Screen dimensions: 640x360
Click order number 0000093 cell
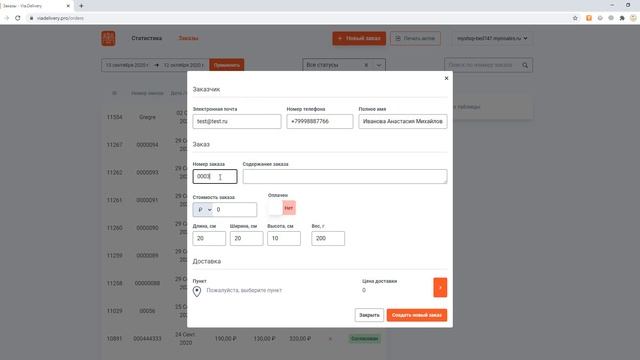tap(147, 172)
